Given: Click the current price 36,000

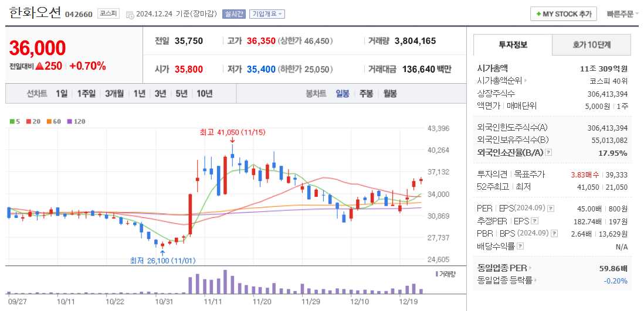Looking at the screenshot, I should [x=38, y=48].
